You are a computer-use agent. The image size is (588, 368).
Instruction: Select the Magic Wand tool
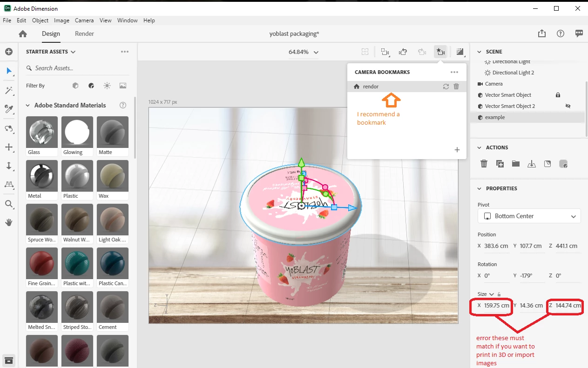click(9, 90)
